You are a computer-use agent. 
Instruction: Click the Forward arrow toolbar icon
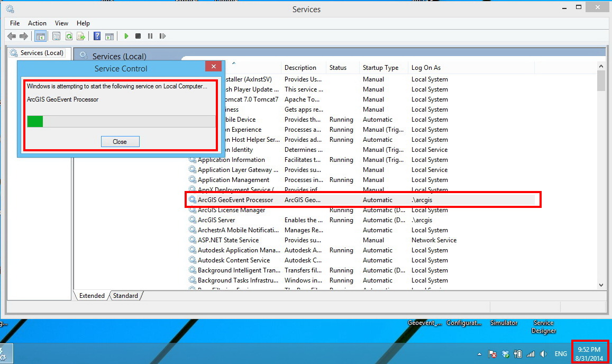[24, 37]
